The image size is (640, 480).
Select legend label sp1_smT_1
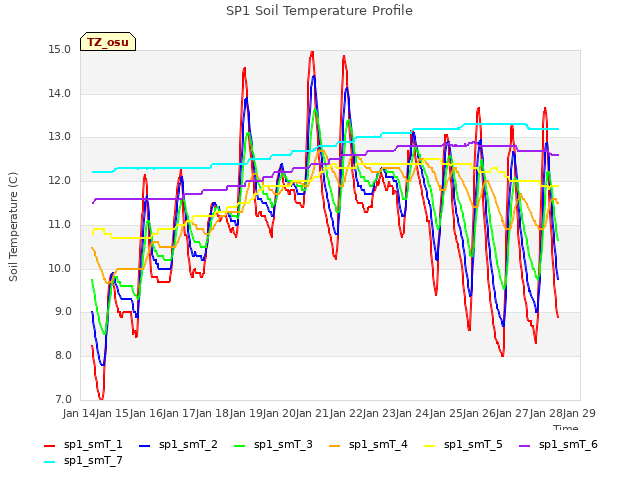click(93, 444)
